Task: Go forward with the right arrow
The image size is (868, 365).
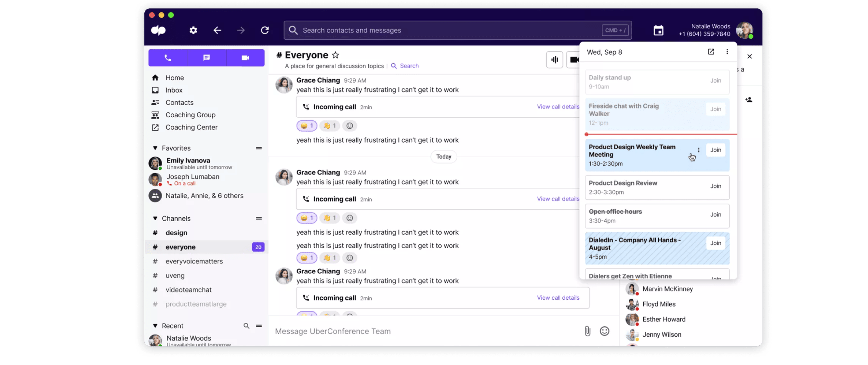Action: coord(241,30)
